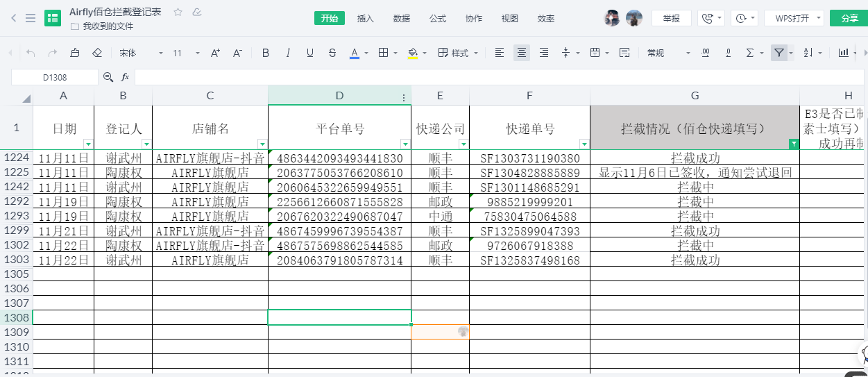The height and width of the screenshot is (377, 868).
Task: Expand the borders dropdown arrow
Action: pos(395,53)
